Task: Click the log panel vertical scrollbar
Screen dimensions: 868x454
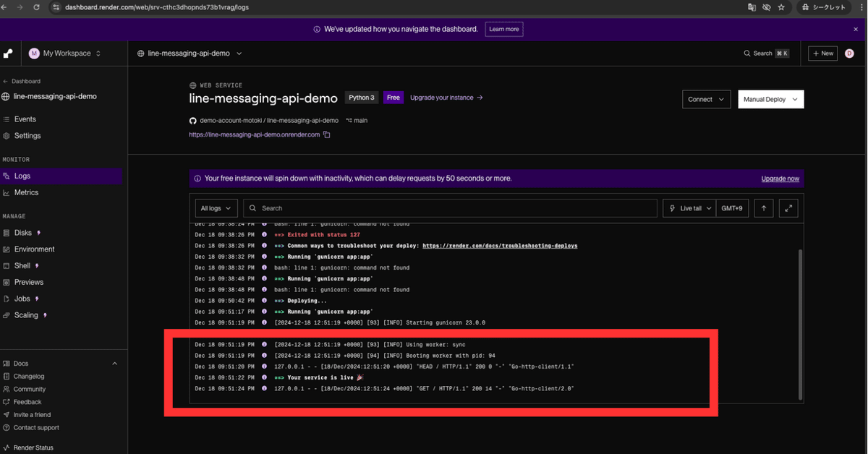Action: [800, 325]
